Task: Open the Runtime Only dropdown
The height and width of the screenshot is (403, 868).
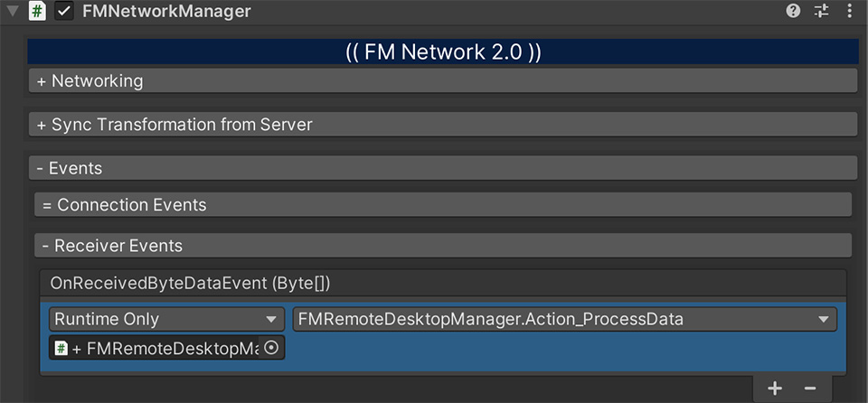Action: (166, 319)
